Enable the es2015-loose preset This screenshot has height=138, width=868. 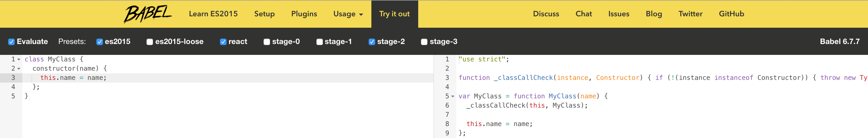pyautogui.click(x=149, y=42)
